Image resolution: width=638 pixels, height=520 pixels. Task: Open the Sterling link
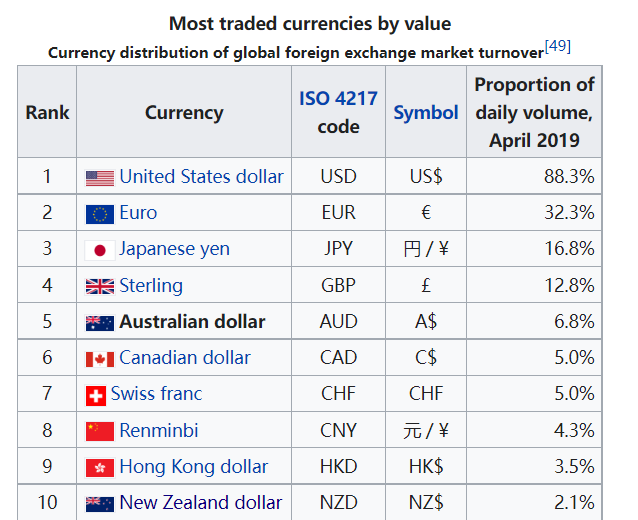(151, 285)
